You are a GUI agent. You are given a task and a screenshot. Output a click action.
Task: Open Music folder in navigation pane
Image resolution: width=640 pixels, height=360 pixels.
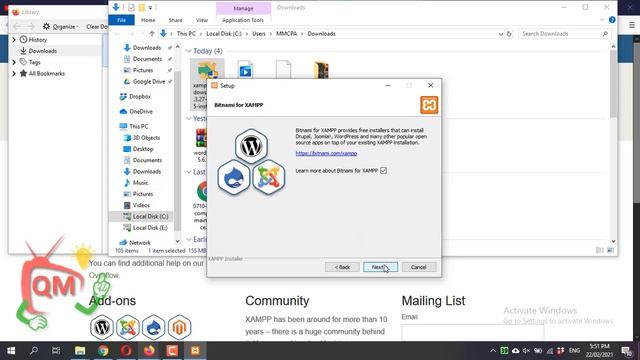(140, 183)
